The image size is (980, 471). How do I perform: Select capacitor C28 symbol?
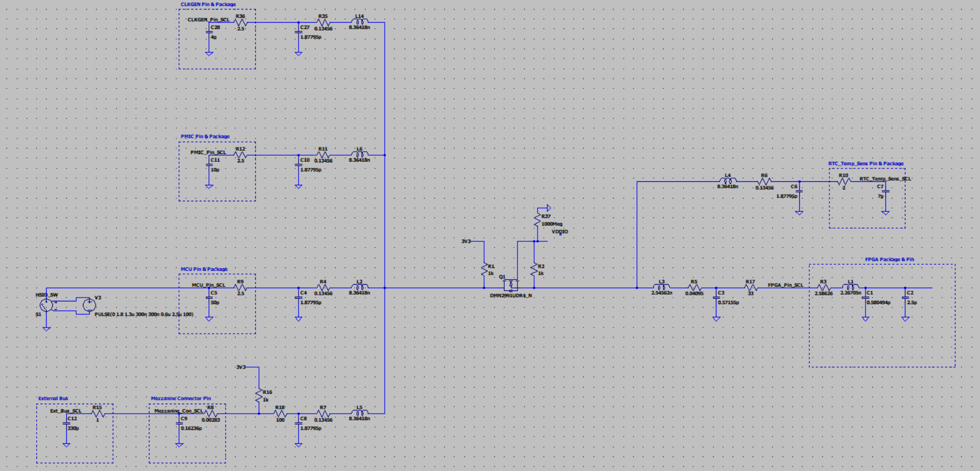[209, 32]
